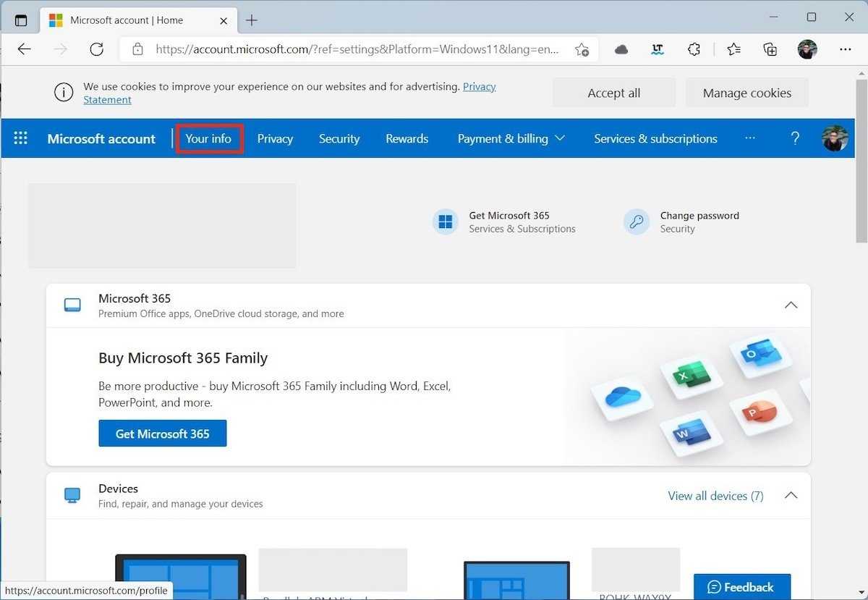Collapse the Microsoft 365 section

791,305
